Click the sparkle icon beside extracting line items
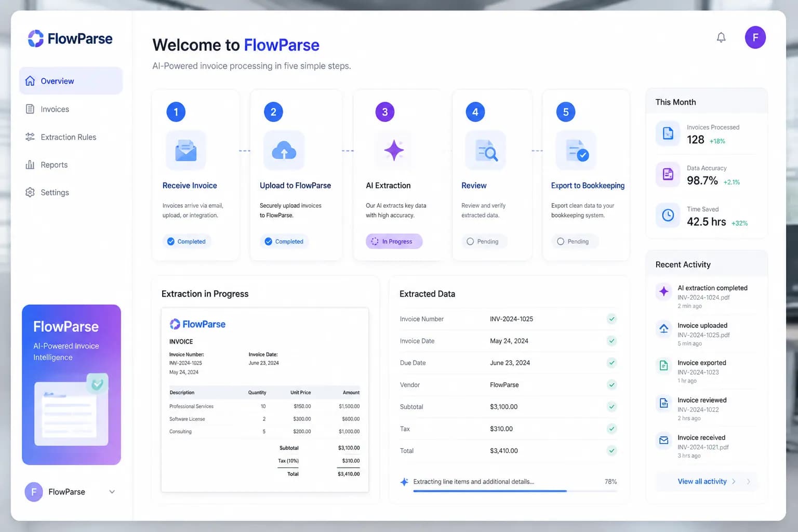The image size is (798, 532). tap(404, 482)
